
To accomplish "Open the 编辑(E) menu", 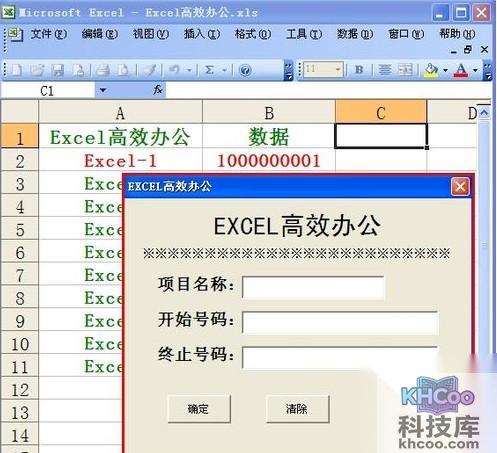I will (x=100, y=34).
